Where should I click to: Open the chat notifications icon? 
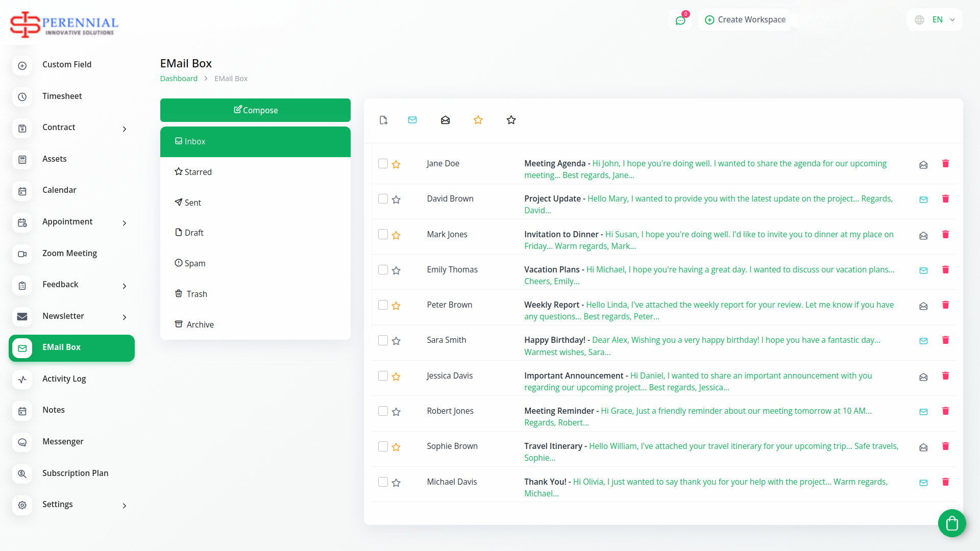pyautogui.click(x=680, y=20)
